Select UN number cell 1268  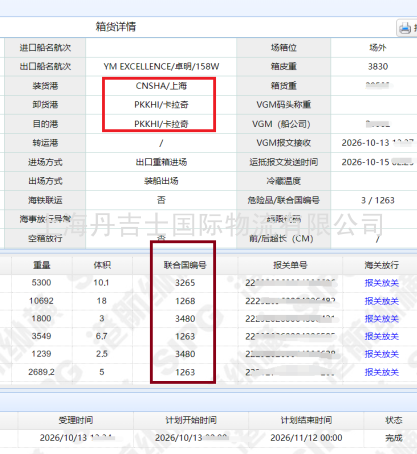pos(185,301)
